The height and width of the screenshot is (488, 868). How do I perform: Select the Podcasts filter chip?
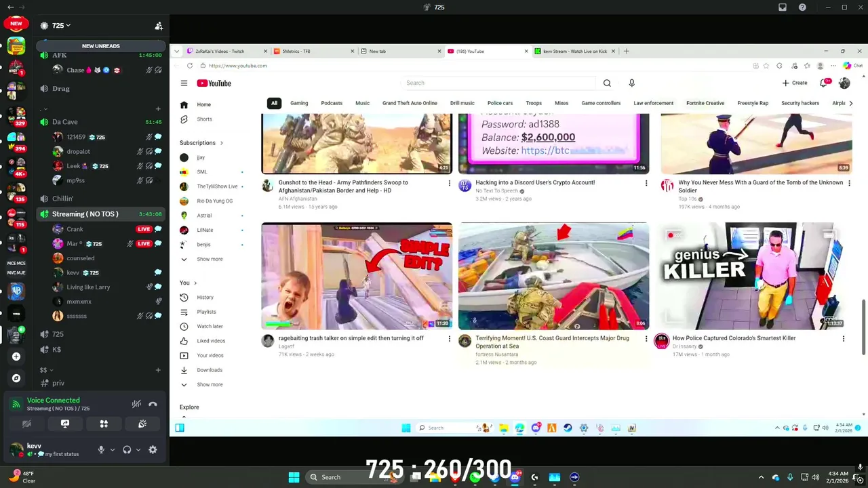[x=332, y=103]
